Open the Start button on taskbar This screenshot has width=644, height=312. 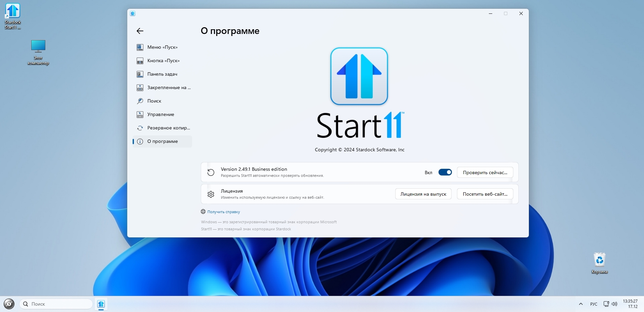(x=9, y=304)
